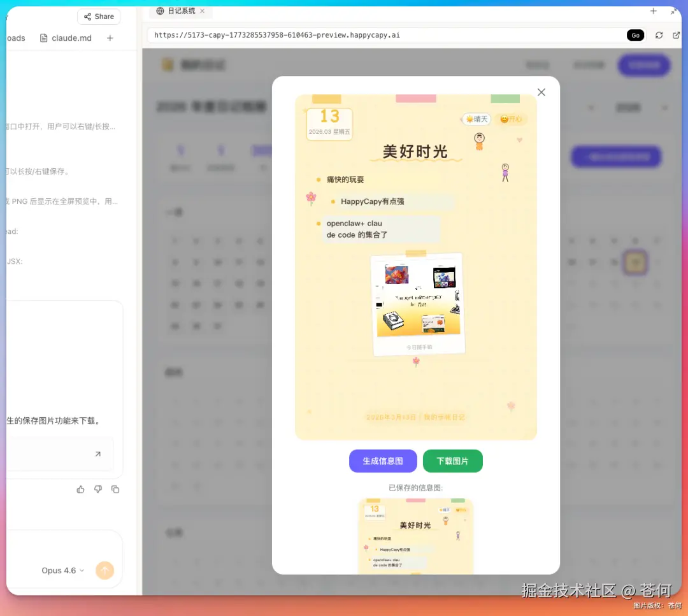Click the diagonal send arrow in the input box
The height and width of the screenshot is (616, 688).
pos(97,454)
